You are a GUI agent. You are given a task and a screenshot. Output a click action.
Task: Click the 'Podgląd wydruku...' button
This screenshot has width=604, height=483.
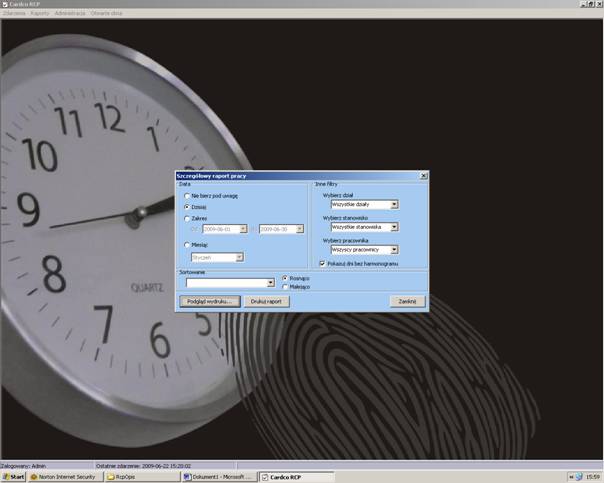point(210,302)
